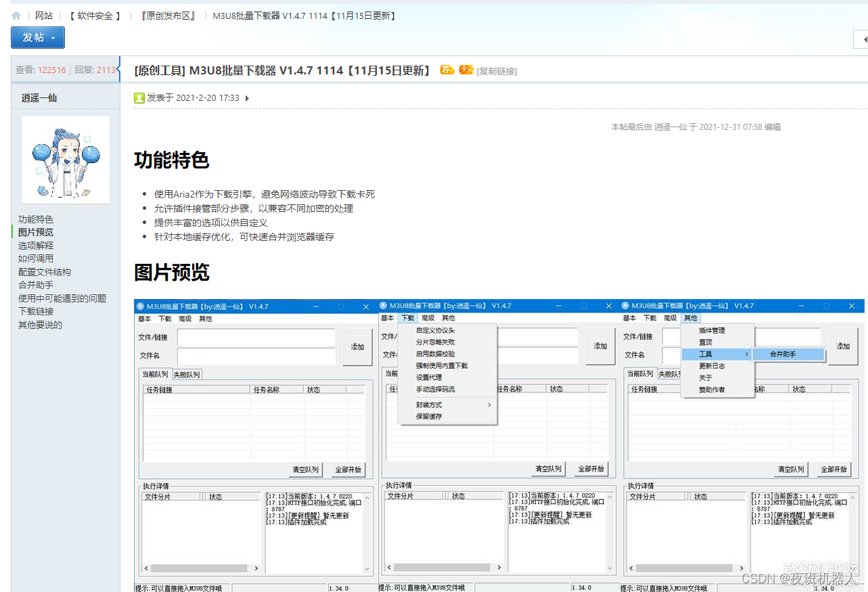868x592 pixels.
Task: Click 清空队列 in window showing 下载 menu
Action: tap(549, 469)
